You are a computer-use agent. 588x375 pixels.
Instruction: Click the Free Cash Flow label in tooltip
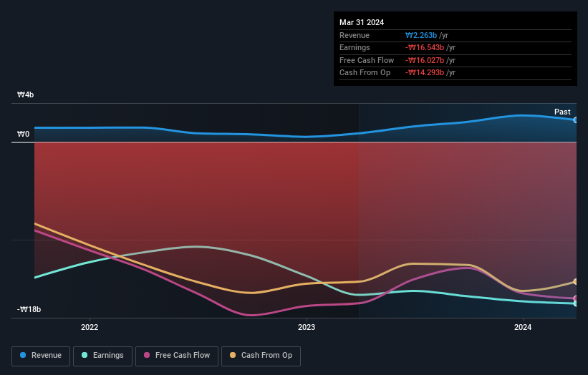click(x=367, y=60)
